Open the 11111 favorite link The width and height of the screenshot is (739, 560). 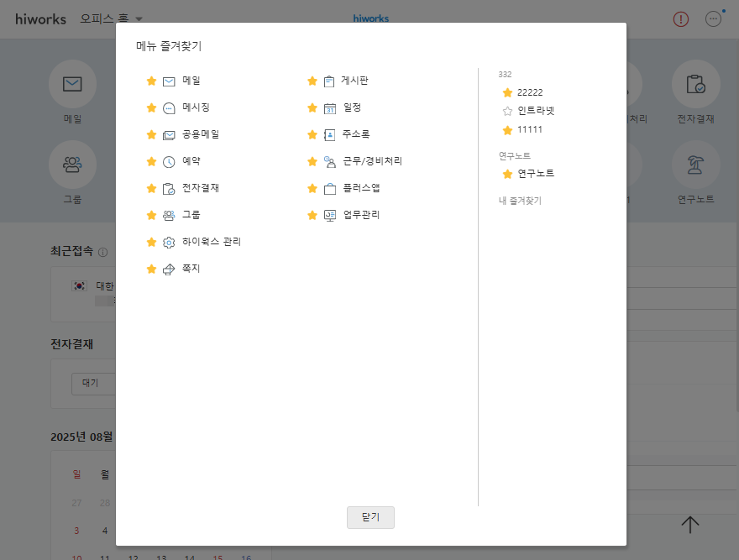tap(530, 130)
